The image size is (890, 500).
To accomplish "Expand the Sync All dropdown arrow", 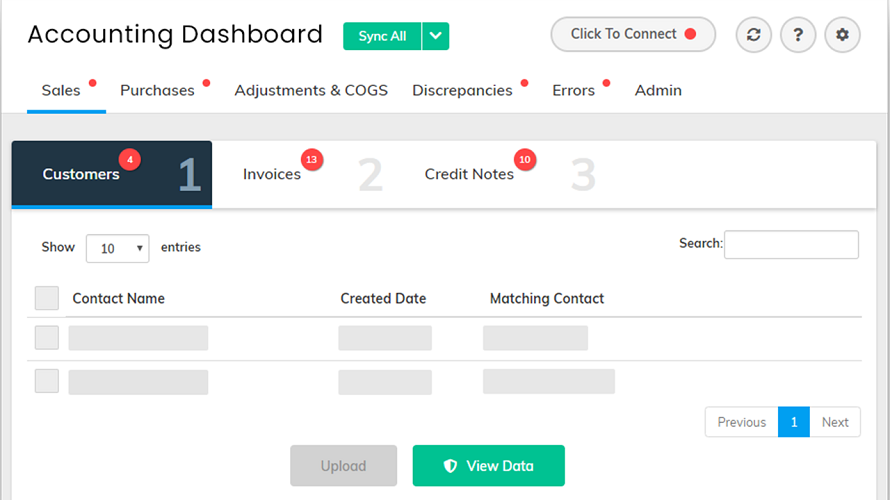I will pos(435,36).
